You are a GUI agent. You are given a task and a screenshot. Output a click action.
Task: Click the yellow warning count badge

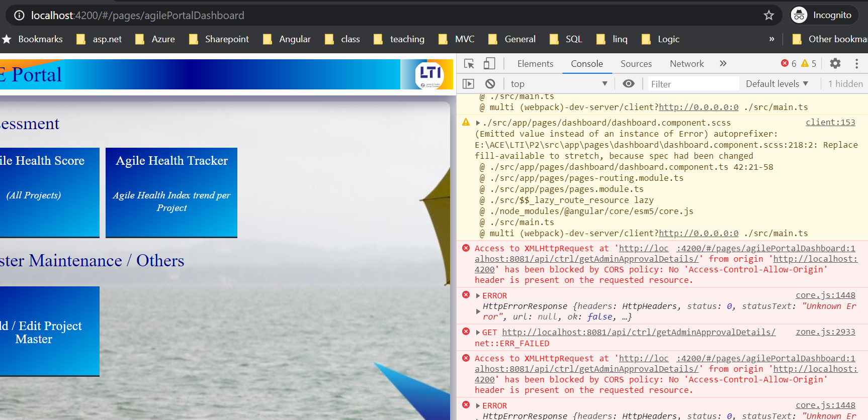[809, 63]
